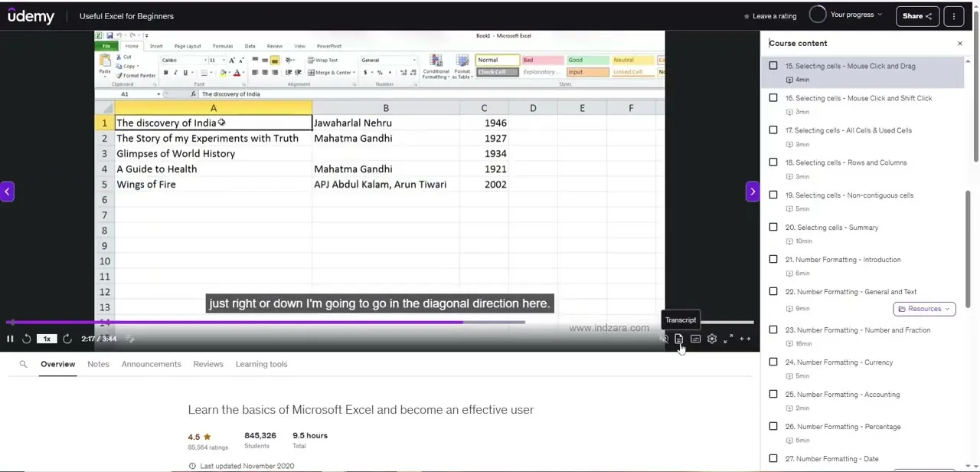This screenshot has width=980, height=472.
Task: Check lecture 22 General and Text checkbox
Action: 773,291
